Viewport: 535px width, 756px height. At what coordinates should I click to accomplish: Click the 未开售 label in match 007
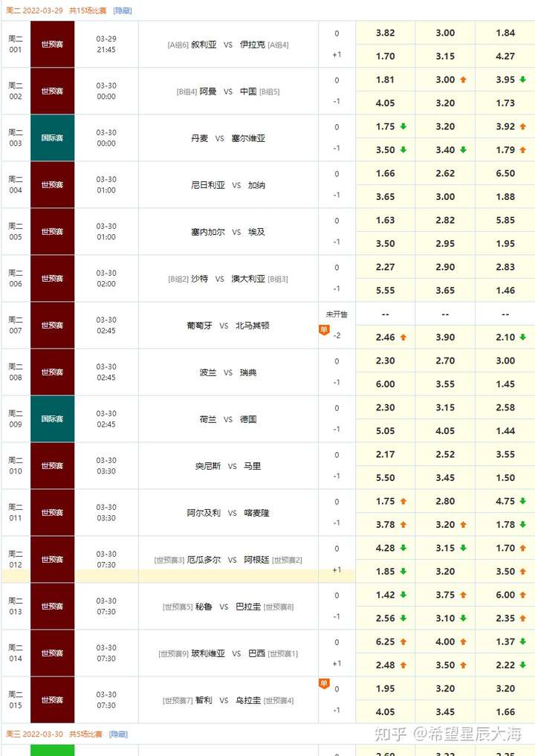click(x=337, y=314)
